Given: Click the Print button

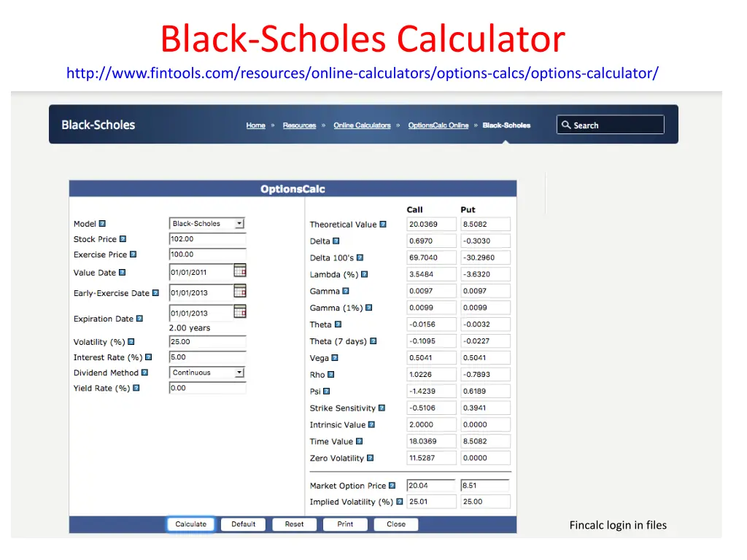Looking at the screenshot, I should click(345, 524).
